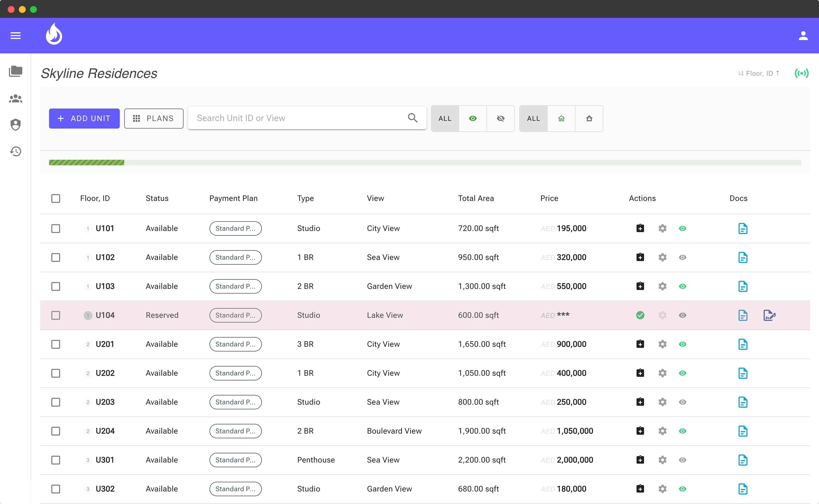Open the Projects folder icon in sidebar
The width and height of the screenshot is (819, 504).
tap(15, 71)
